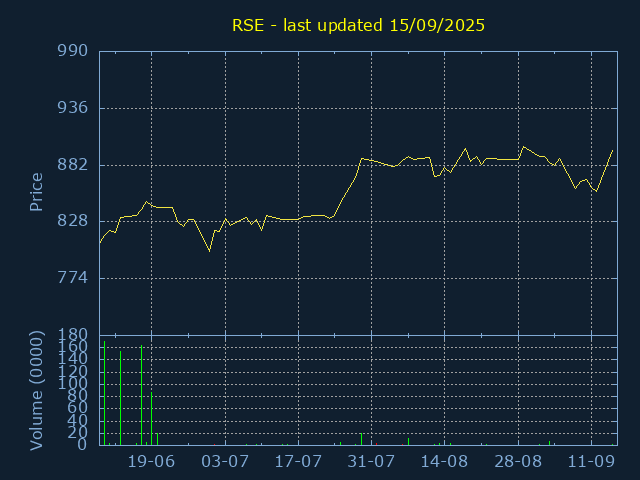Click the 990 price axis label
This screenshot has height=480, width=640.
coord(73,51)
